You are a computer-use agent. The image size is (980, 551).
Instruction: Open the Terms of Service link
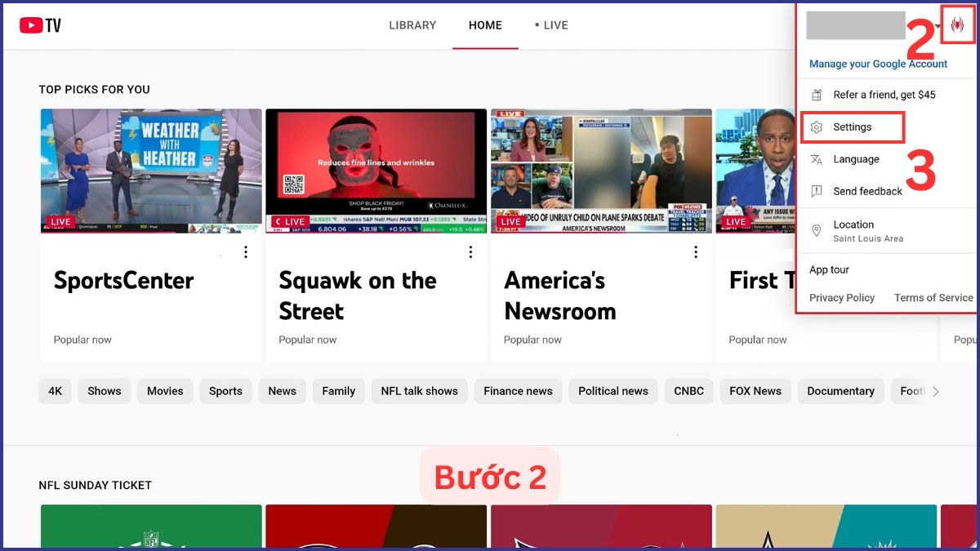point(933,298)
